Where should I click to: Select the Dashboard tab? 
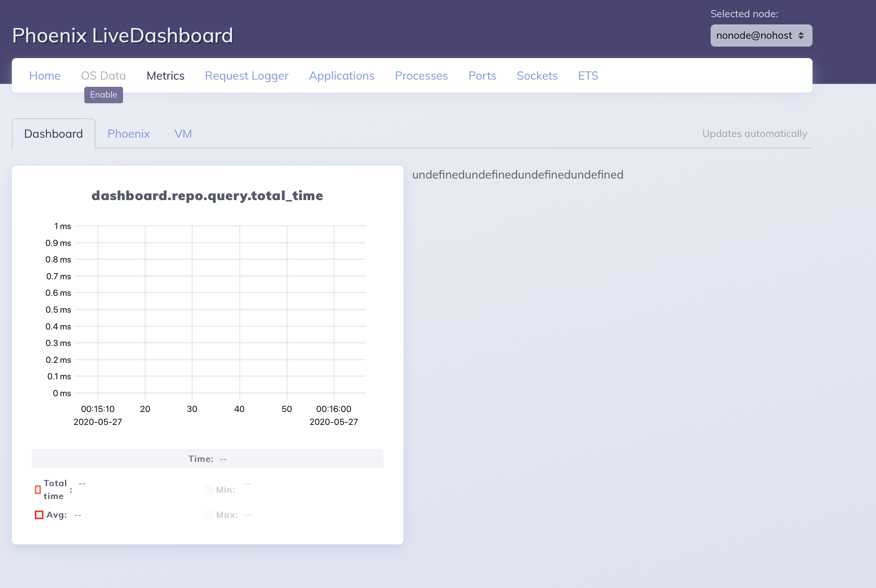[x=53, y=133]
